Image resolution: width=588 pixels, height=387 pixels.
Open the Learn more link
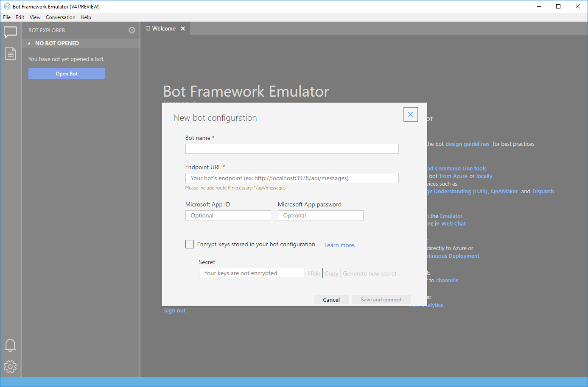(340, 245)
